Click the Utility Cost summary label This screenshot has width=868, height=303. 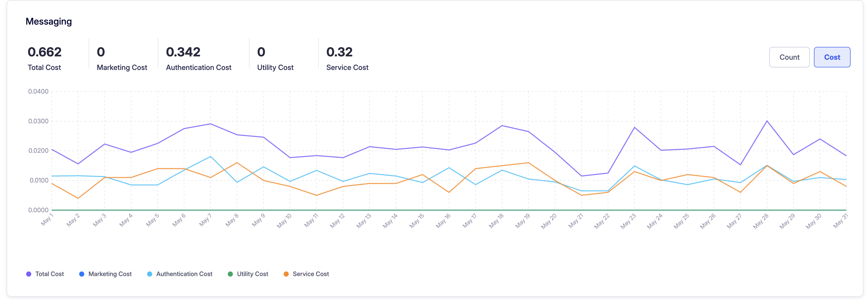pyautogui.click(x=275, y=67)
